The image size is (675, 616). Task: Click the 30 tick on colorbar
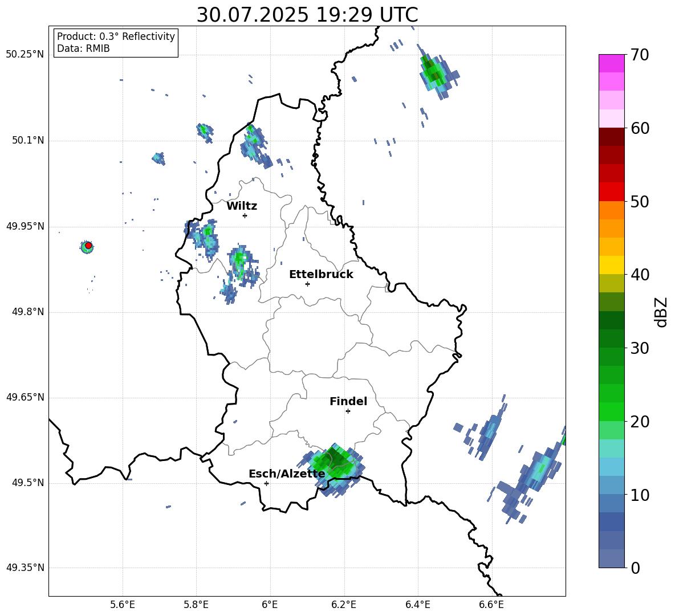[639, 348]
